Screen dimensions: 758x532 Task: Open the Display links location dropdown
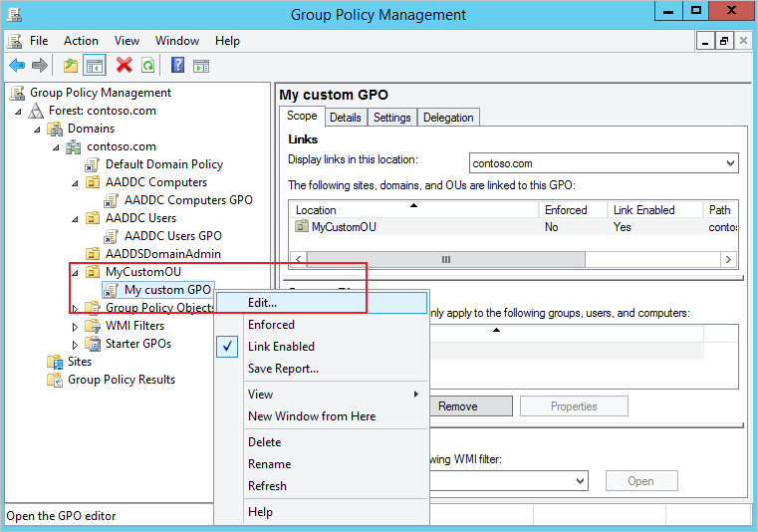(x=731, y=163)
